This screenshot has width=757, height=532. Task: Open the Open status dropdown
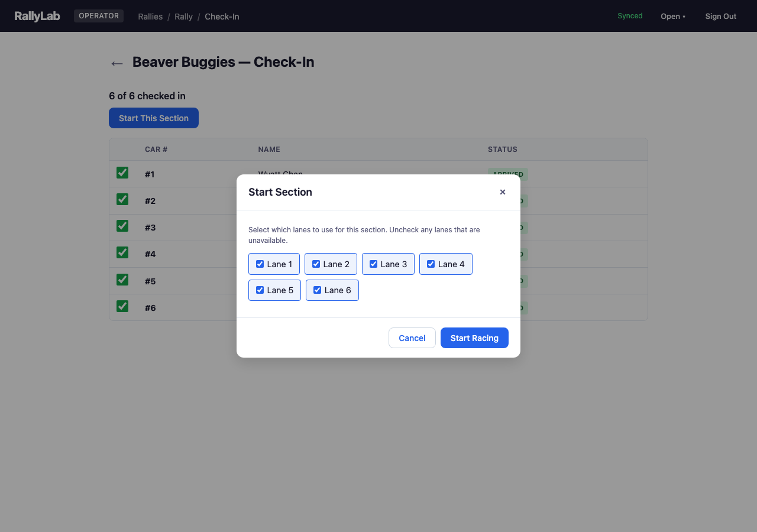[x=673, y=16]
